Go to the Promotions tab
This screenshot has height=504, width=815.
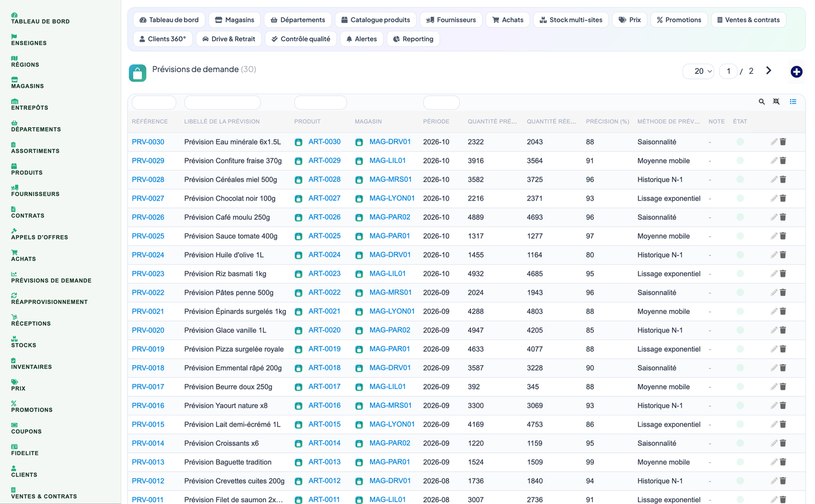tap(679, 20)
